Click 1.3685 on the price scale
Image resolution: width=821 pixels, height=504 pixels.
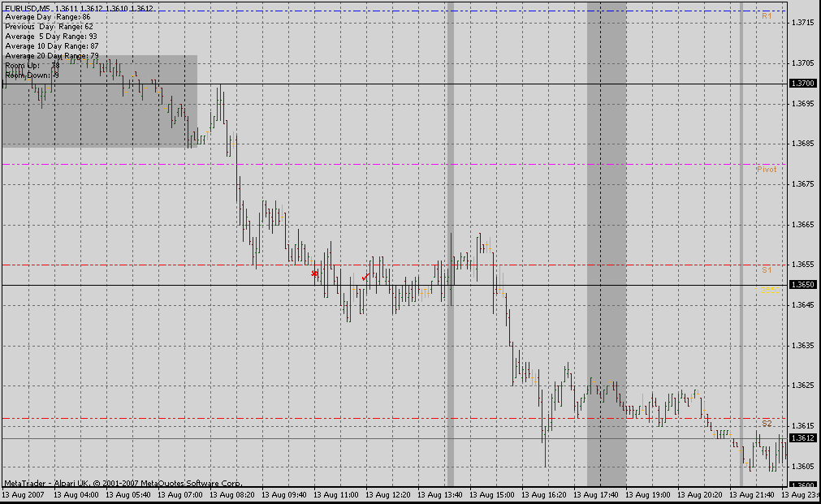tap(803, 144)
